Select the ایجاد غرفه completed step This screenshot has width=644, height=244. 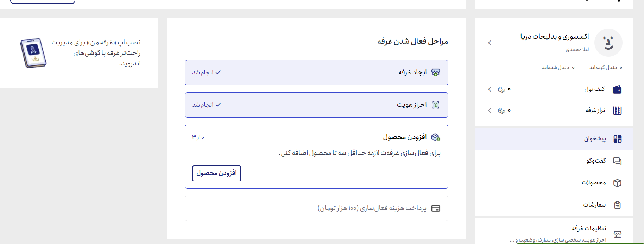[x=316, y=73]
